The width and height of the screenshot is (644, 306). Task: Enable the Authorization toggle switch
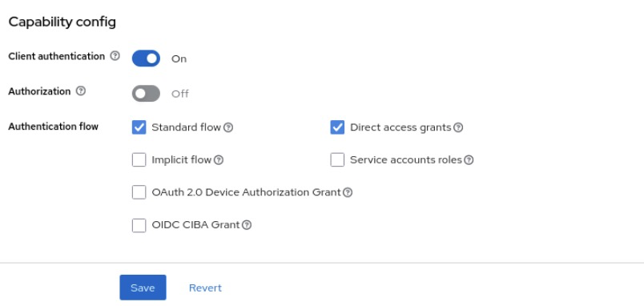click(146, 94)
